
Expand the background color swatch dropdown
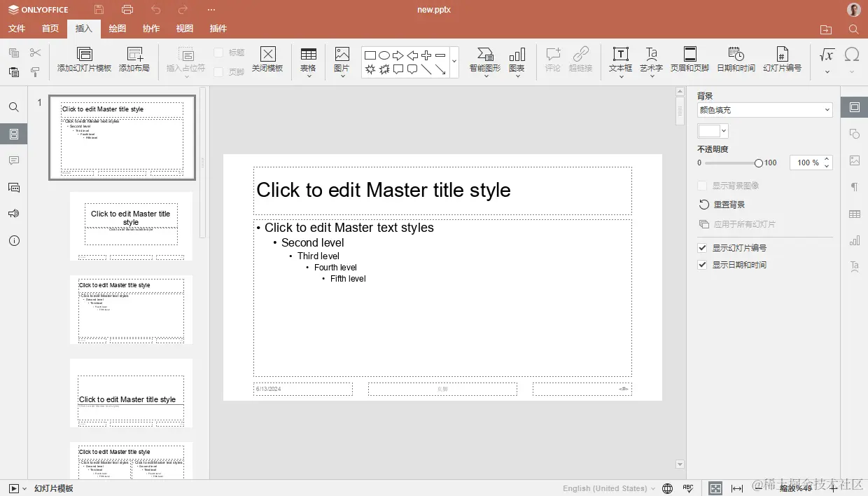click(x=722, y=130)
